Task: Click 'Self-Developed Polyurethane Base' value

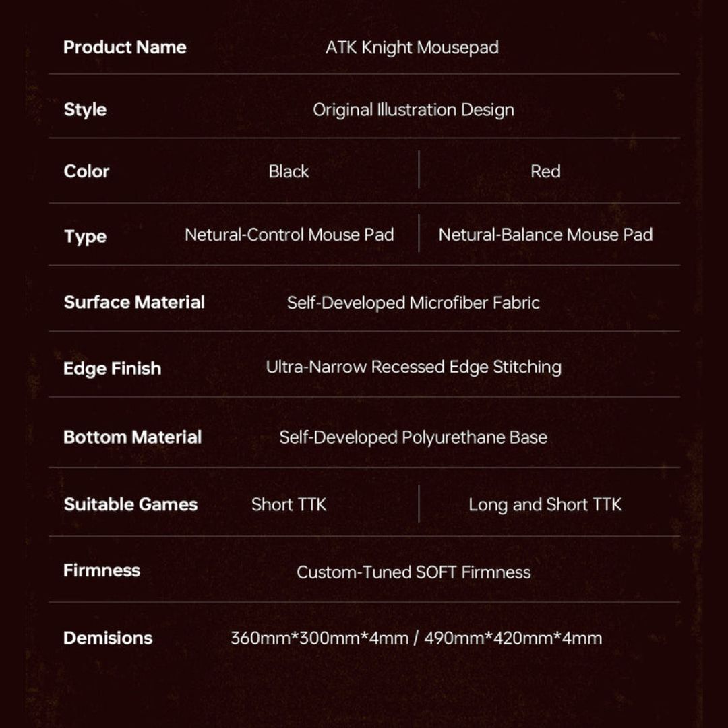Action: pos(413,437)
